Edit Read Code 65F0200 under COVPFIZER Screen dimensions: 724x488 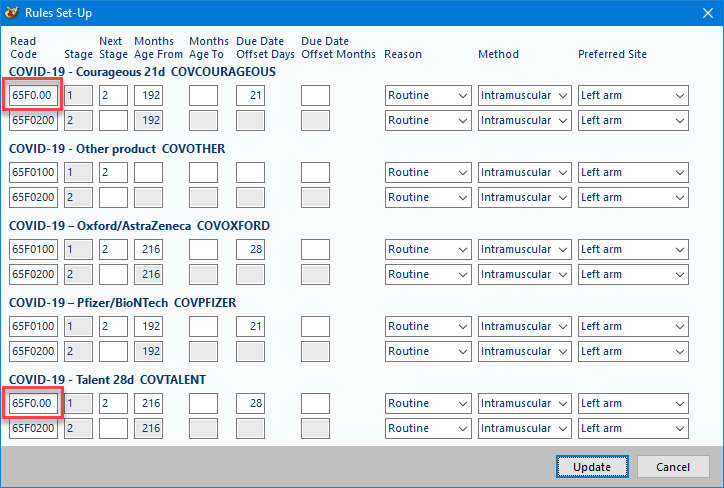pos(33,352)
